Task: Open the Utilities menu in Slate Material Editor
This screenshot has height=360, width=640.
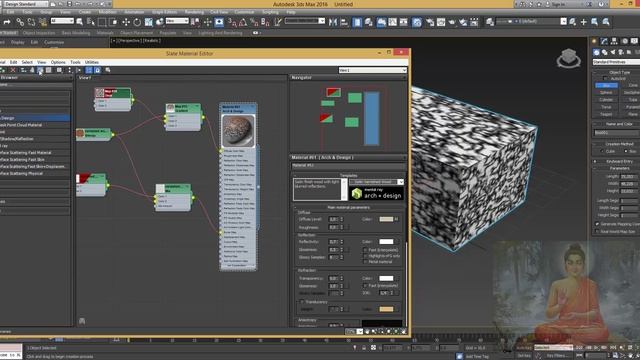Action: (92, 62)
